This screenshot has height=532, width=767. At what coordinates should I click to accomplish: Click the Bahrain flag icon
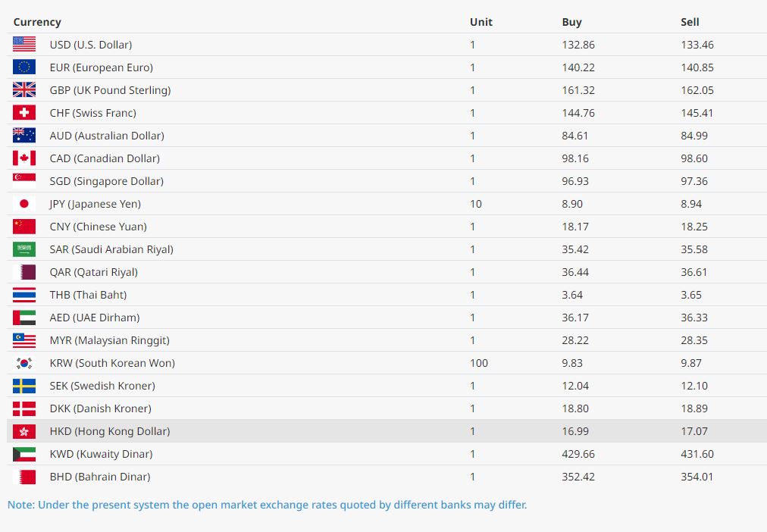pyautogui.click(x=24, y=477)
